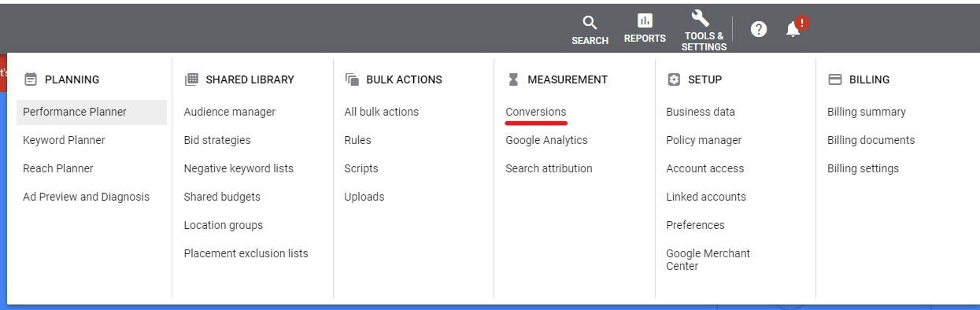
Task: Click the Search magnifier icon
Action: (x=590, y=22)
